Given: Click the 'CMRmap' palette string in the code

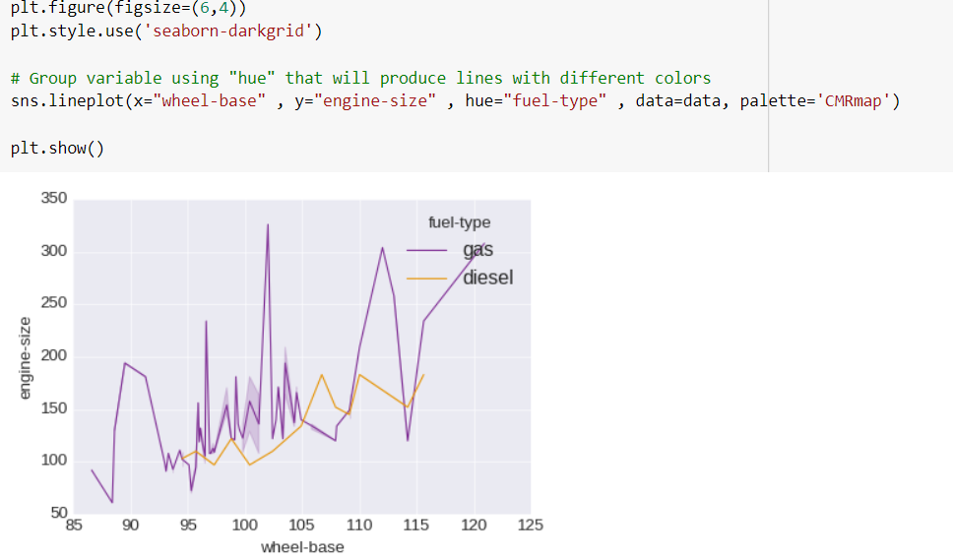Looking at the screenshot, I should (853, 100).
